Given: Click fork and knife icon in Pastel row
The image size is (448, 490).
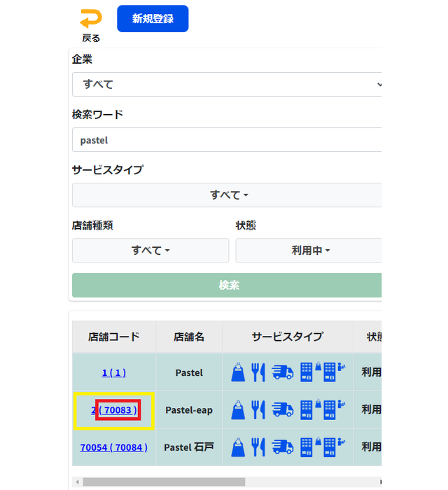Looking at the screenshot, I should [258, 373].
